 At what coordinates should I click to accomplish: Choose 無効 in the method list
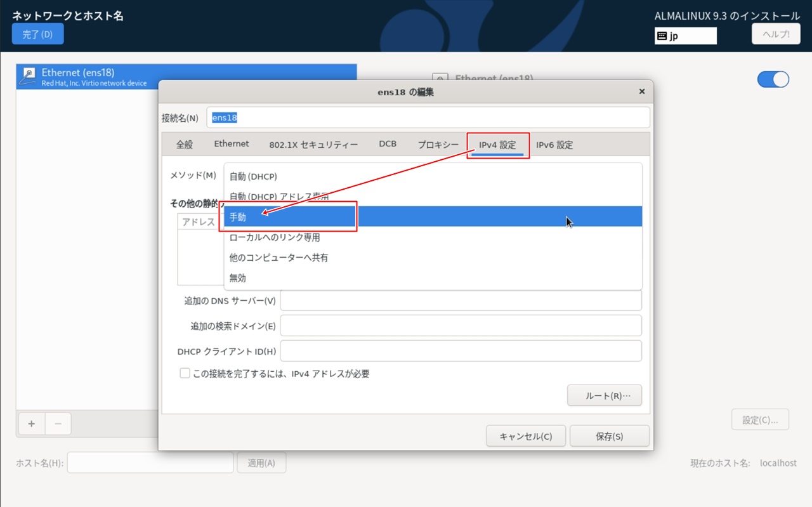tap(238, 278)
